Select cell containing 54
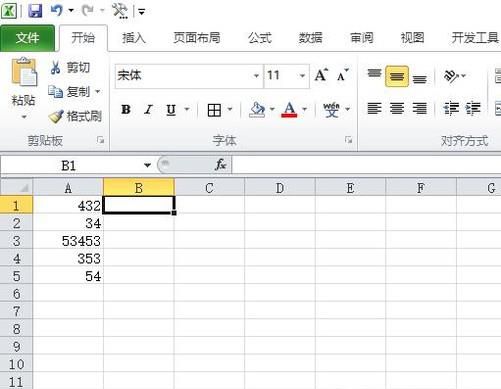Viewport: 501px width, 389px height. point(68,276)
